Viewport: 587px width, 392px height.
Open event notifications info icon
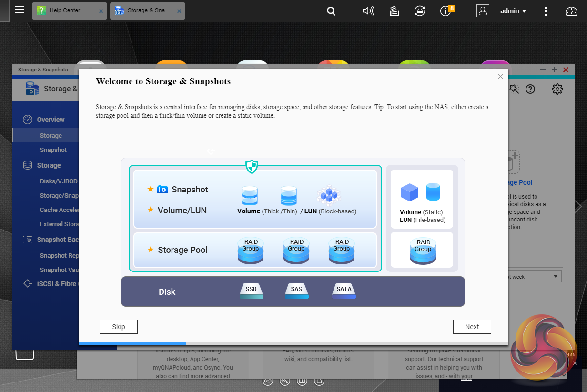(445, 11)
